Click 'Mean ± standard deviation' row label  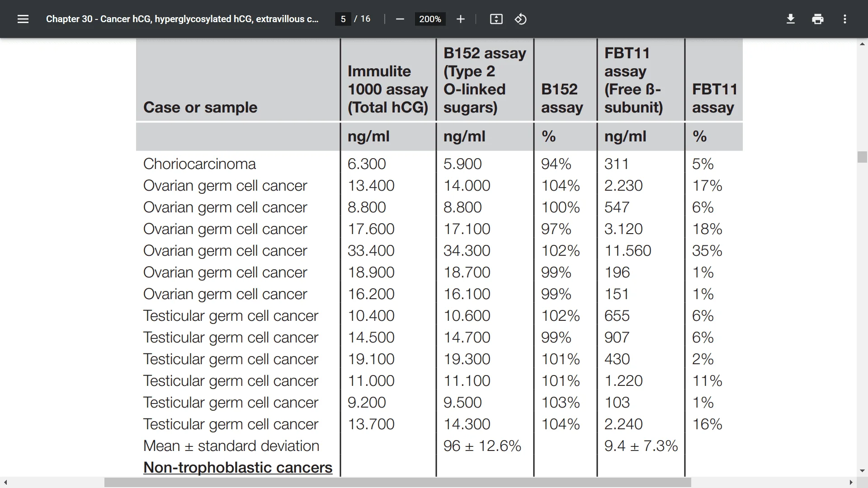[231, 446]
